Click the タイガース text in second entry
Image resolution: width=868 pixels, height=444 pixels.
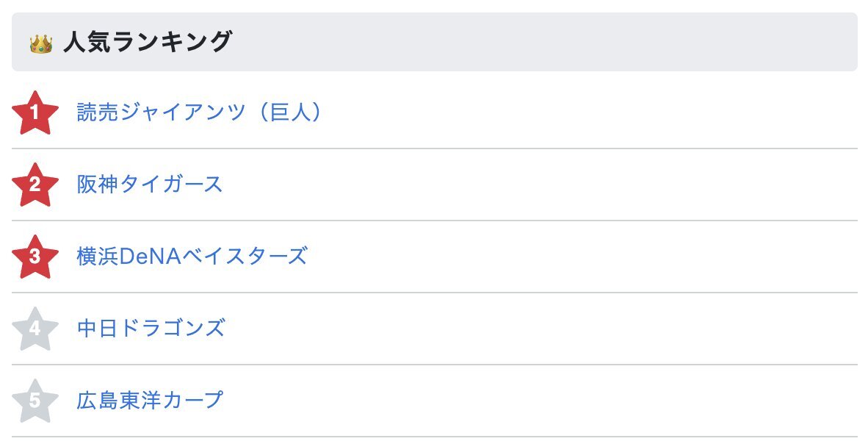coord(171,184)
